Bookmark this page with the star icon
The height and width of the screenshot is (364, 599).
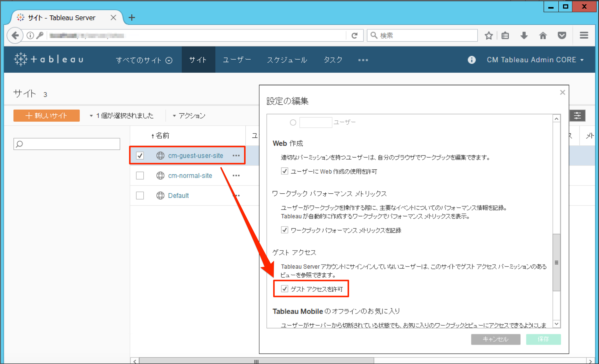(489, 36)
